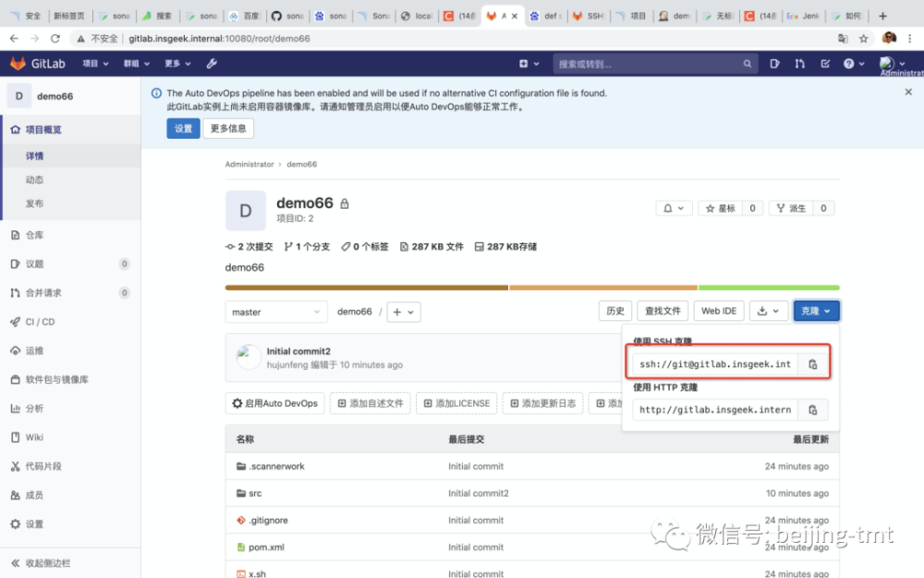924x578 pixels.
Task: Click the repository languages color bar
Action: (x=532, y=288)
